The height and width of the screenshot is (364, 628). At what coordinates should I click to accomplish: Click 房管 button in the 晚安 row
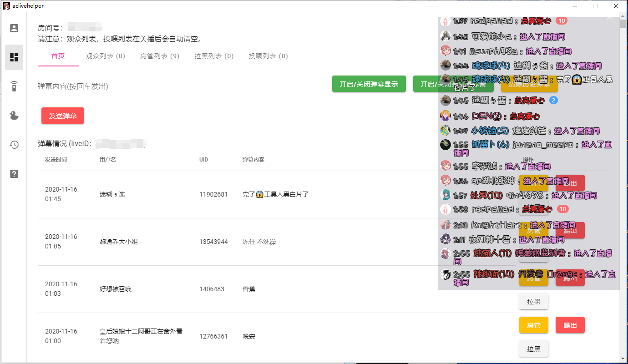pos(534,325)
